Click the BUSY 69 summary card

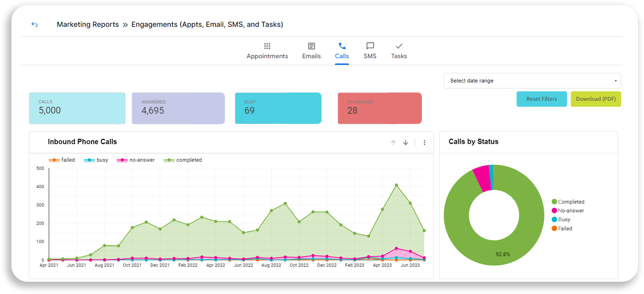[x=278, y=108]
